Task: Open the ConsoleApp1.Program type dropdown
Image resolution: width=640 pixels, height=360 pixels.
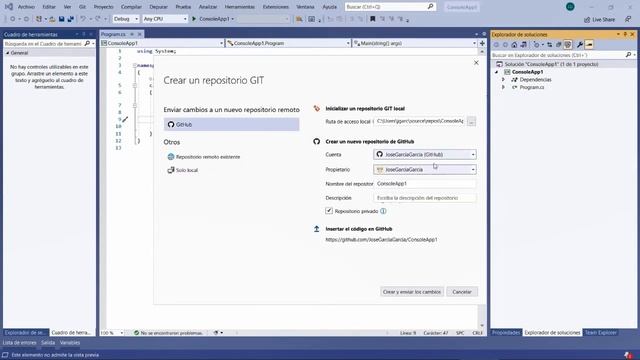Action: coord(288,43)
